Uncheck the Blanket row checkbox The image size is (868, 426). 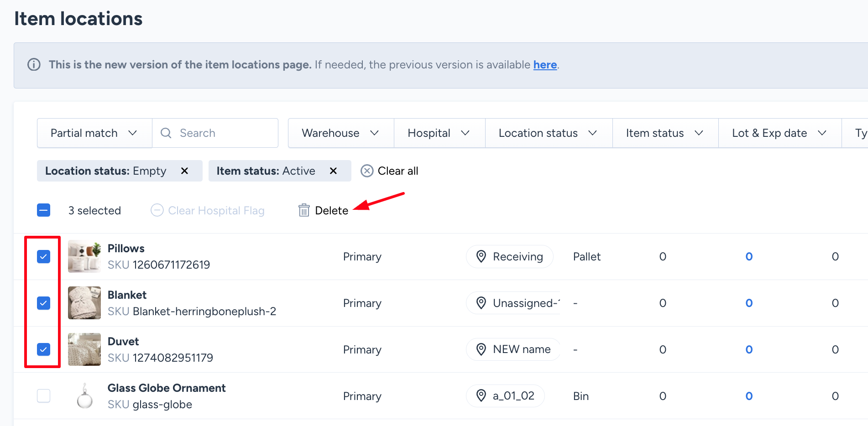[44, 303]
